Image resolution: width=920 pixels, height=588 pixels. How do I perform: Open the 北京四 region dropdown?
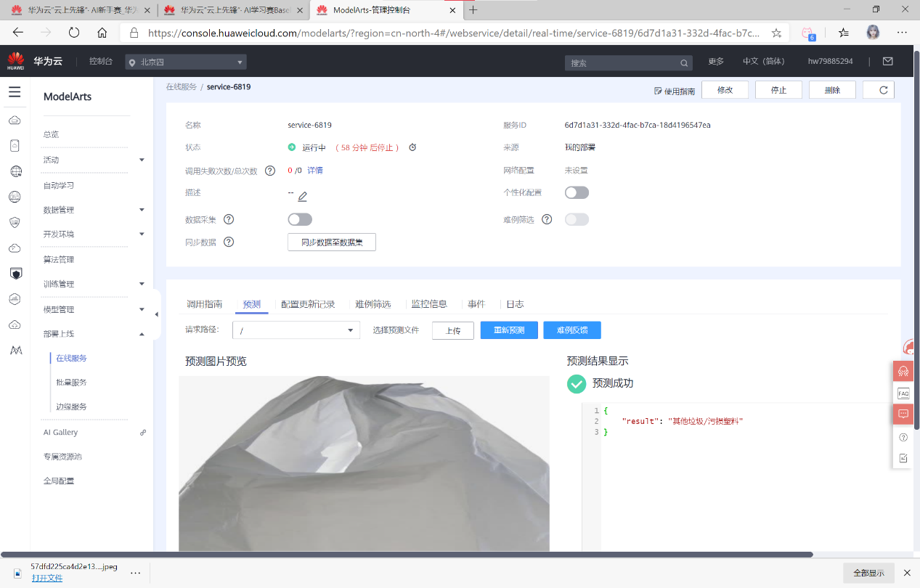(186, 62)
